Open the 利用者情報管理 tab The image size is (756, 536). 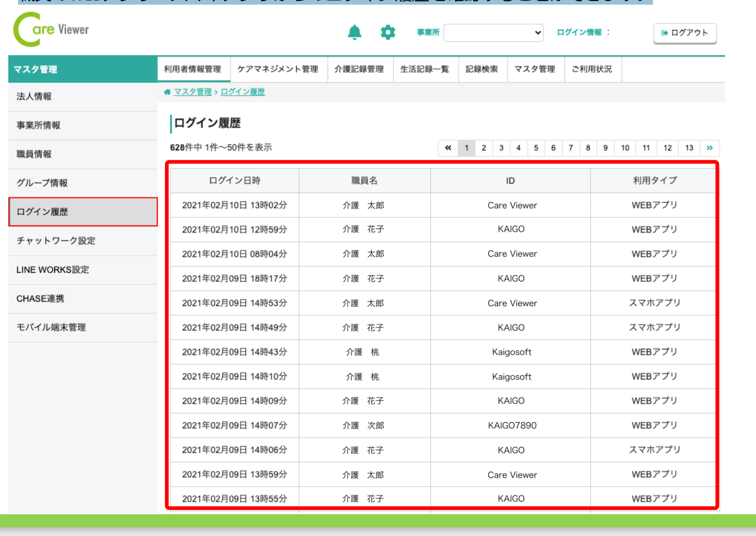click(193, 69)
